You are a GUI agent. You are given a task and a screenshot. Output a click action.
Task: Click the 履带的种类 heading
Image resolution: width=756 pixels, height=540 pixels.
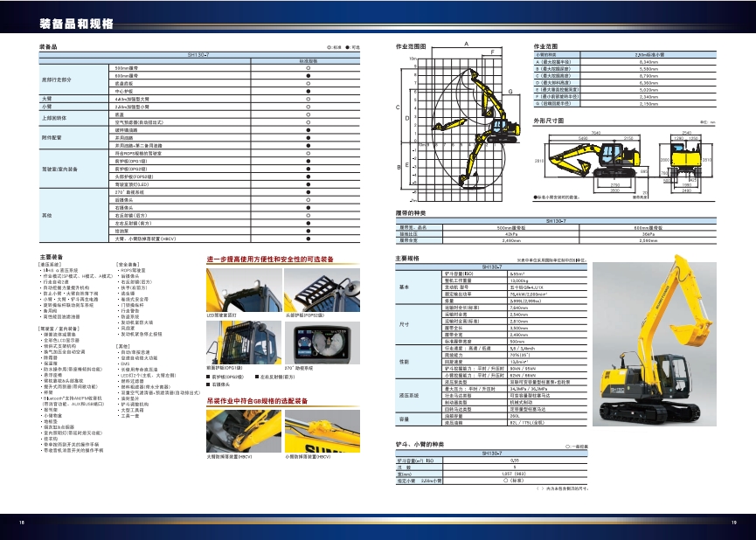pyautogui.click(x=411, y=213)
